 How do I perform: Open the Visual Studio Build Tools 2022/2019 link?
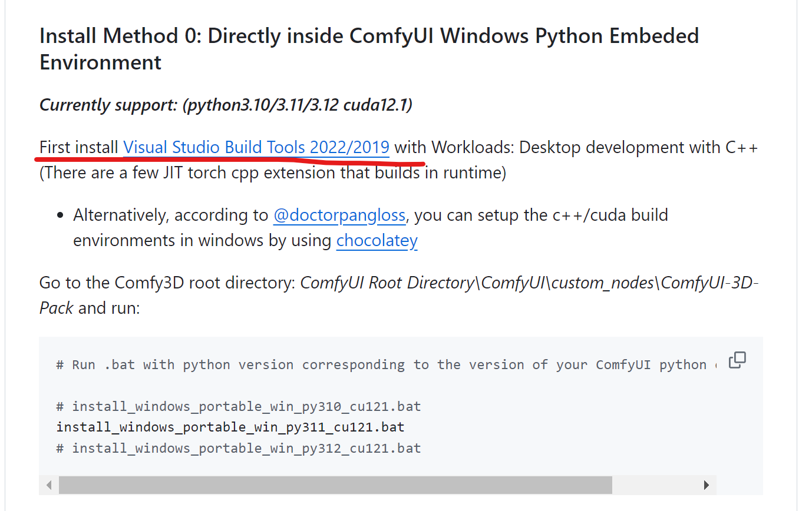click(x=256, y=147)
